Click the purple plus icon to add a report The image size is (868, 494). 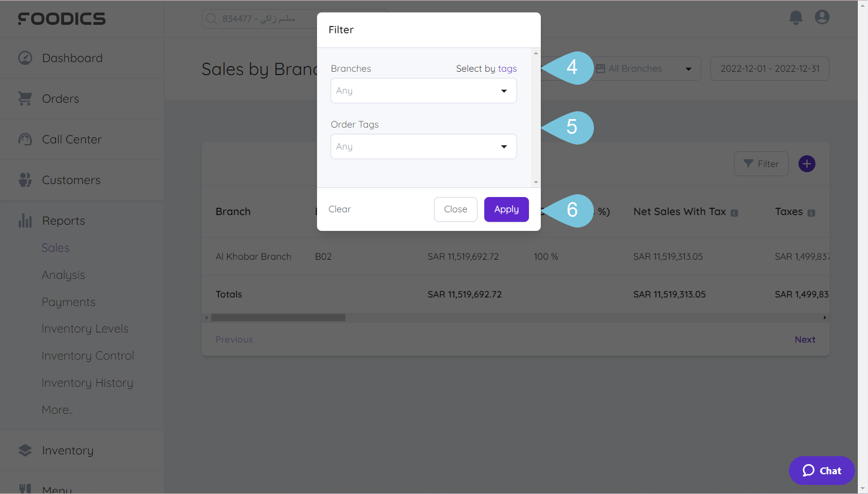point(806,164)
